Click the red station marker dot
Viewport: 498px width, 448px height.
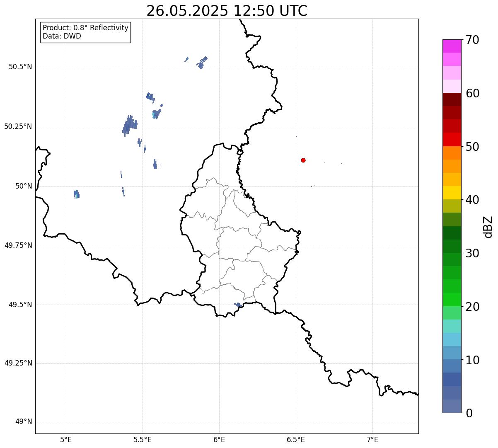pyautogui.click(x=303, y=160)
